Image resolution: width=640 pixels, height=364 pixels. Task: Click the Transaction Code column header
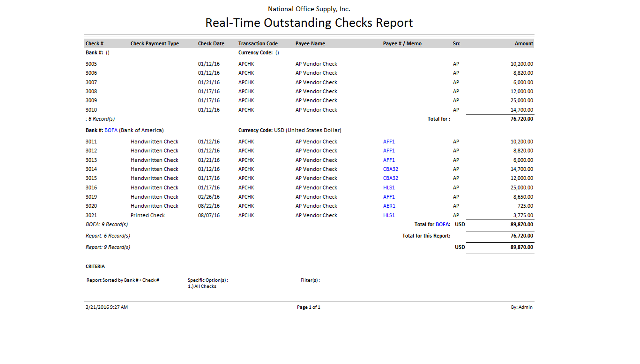(258, 44)
